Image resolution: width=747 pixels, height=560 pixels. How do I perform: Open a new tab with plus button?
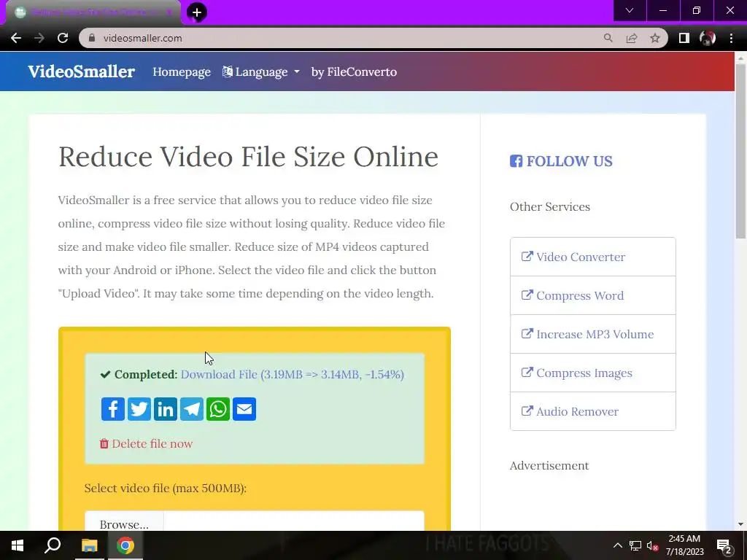197,12
